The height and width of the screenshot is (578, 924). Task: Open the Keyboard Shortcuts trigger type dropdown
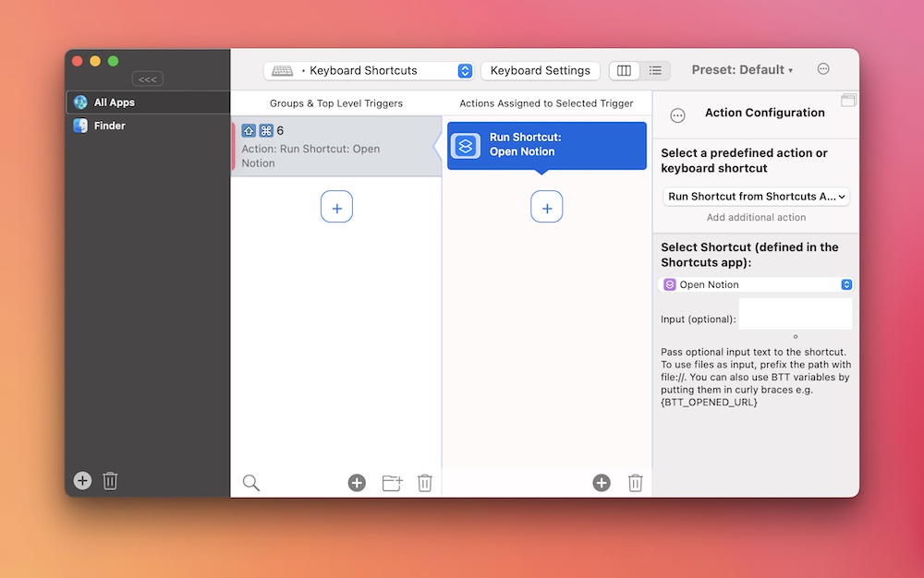370,70
